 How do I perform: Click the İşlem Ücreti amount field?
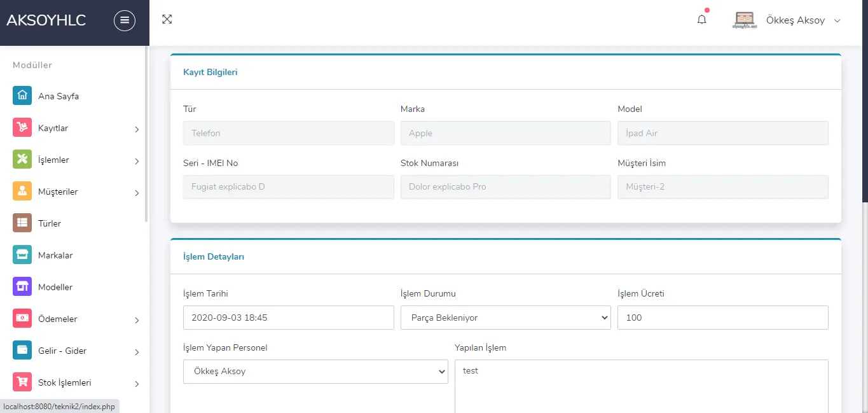(x=723, y=318)
